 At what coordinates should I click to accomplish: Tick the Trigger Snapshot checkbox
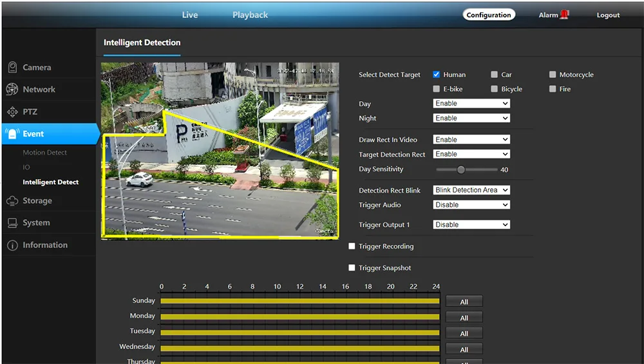[x=352, y=267]
